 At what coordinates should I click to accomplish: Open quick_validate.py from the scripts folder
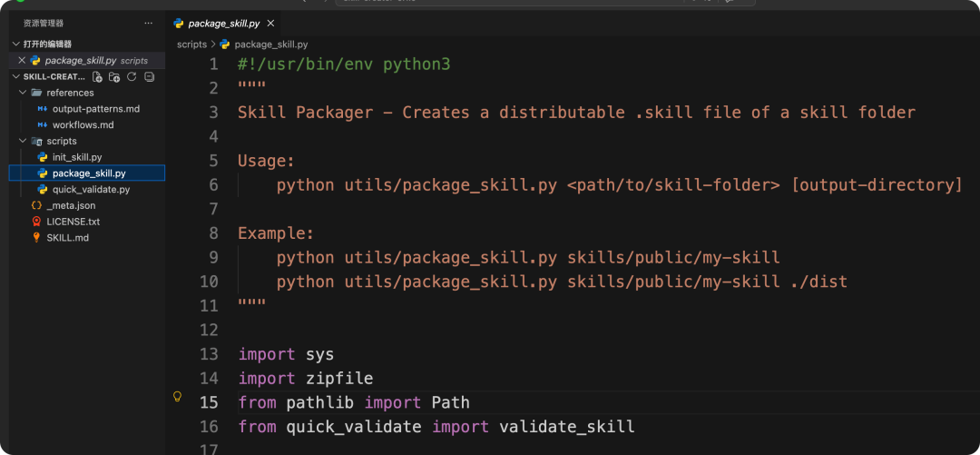point(92,189)
